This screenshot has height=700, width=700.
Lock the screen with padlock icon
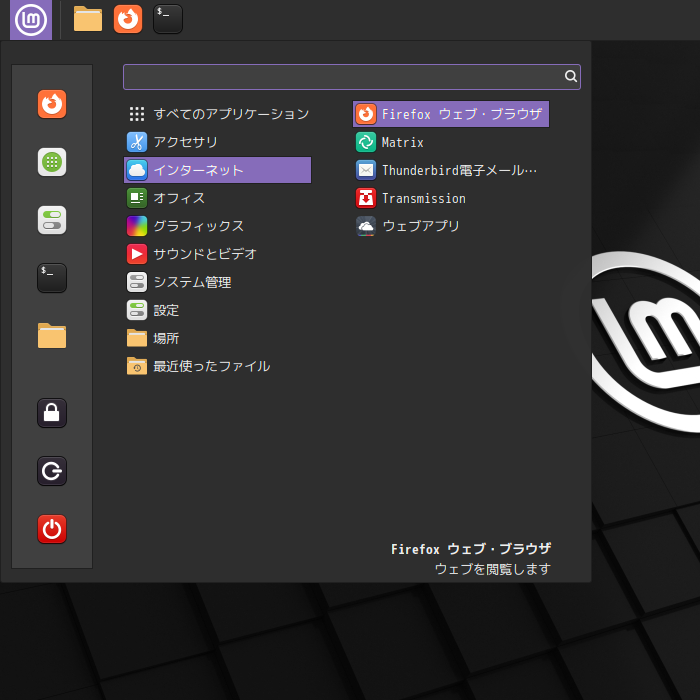tap(52, 413)
